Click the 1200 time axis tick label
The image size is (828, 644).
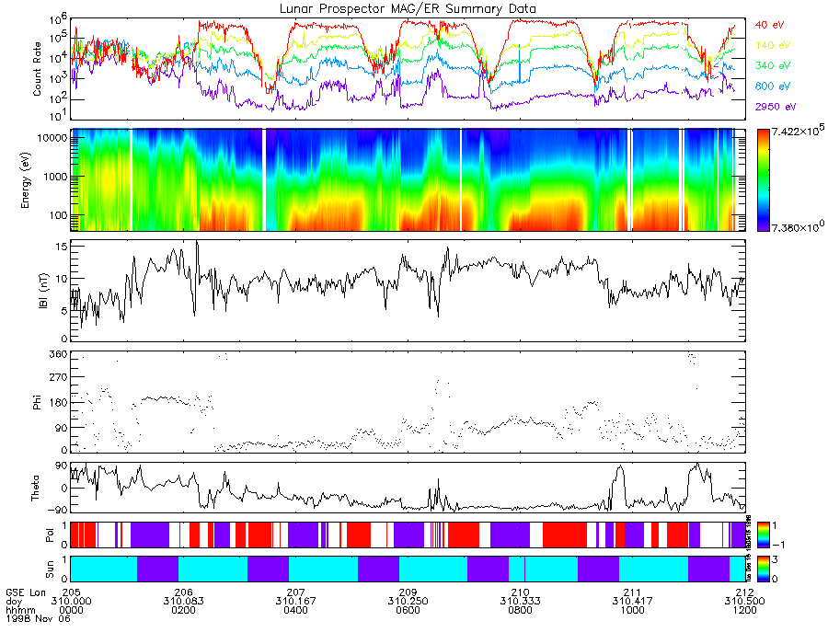[x=744, y=610]
